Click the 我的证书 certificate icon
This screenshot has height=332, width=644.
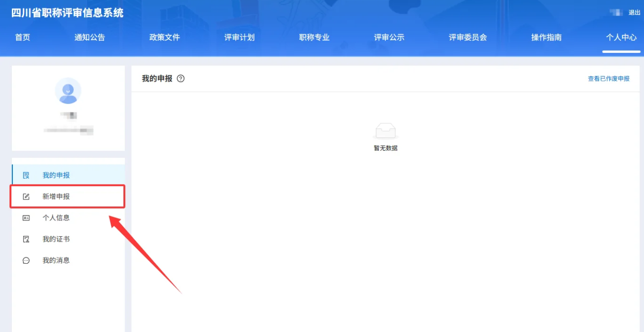point(26,239)
